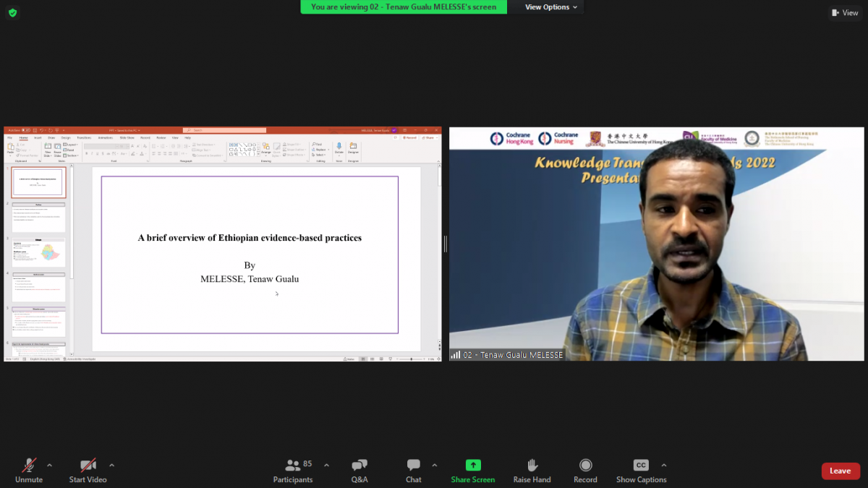The image size is (868, 488).
Task: Open video options arrow beside Start Video
Action: click(x=111, y=465)
